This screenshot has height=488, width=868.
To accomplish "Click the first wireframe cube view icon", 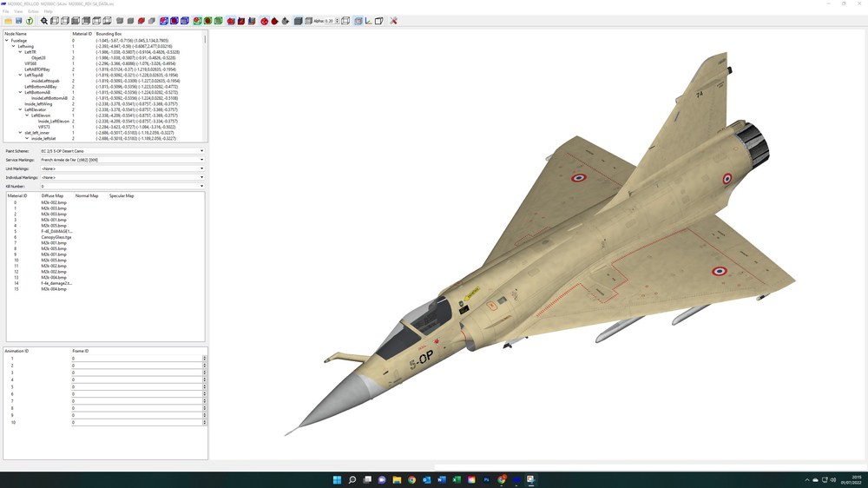I will pos(55,21).
